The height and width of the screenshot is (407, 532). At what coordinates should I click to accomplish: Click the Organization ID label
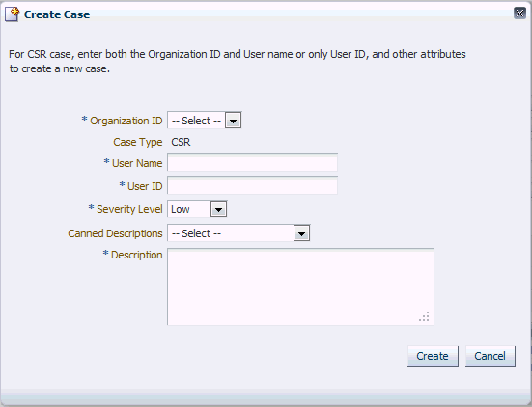[126, 121]
